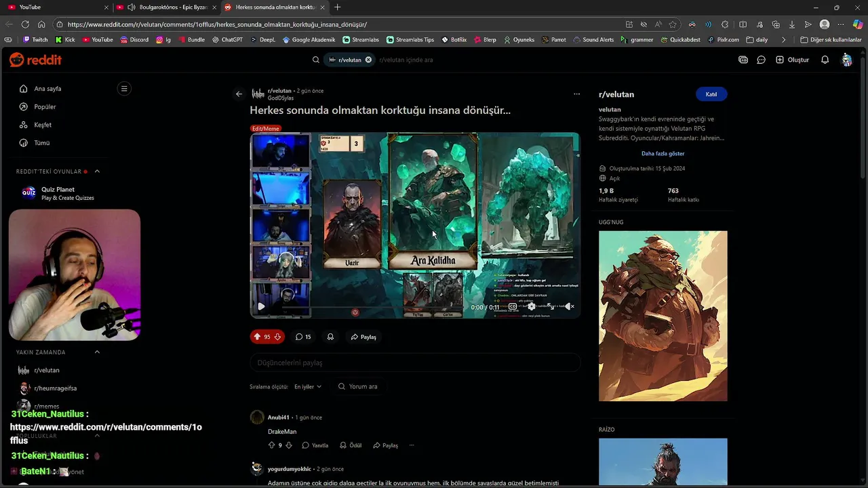868x488 pixels.
Task: Open the Twitch bookmark
Action: tap(35, 40)
